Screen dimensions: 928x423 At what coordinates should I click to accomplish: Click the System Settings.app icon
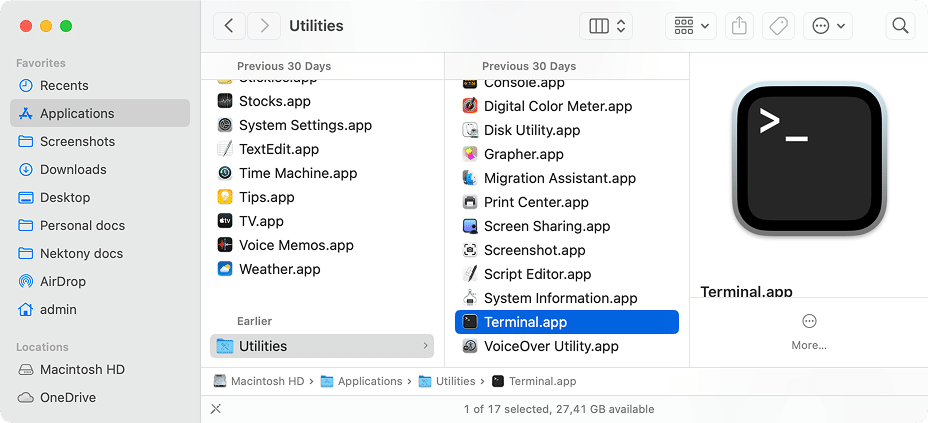(225, 125)
